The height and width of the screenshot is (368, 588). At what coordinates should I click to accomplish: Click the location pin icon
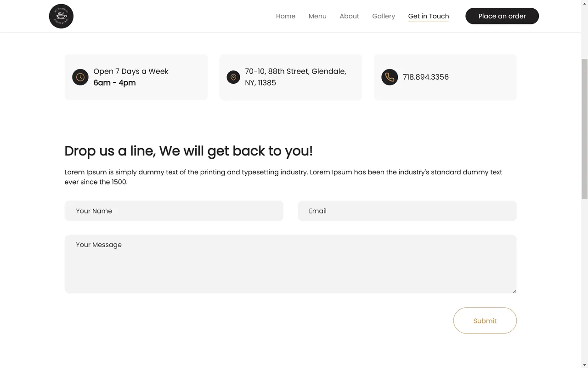[233, 77]
